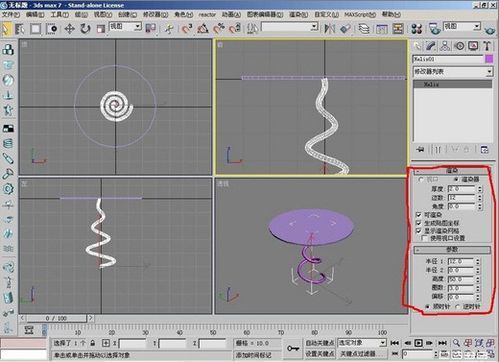Screen dimensions: 499x362
Task: Toggle the 可渲染 checkbox
Action: pyautogui.click(x=419, y=215)
